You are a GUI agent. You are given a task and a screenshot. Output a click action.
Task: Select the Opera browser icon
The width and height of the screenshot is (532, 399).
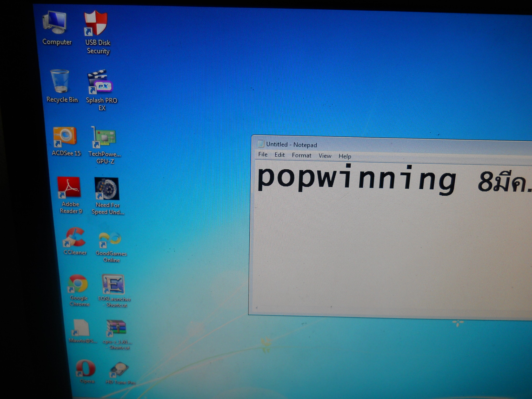click(86, 368)
